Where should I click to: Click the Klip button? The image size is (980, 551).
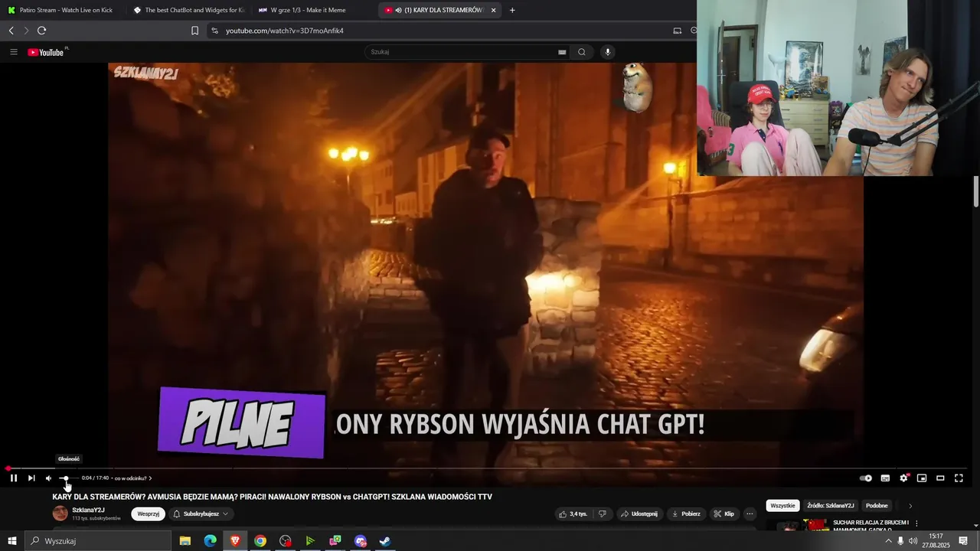pyautogui.click(x=724, y=514)
